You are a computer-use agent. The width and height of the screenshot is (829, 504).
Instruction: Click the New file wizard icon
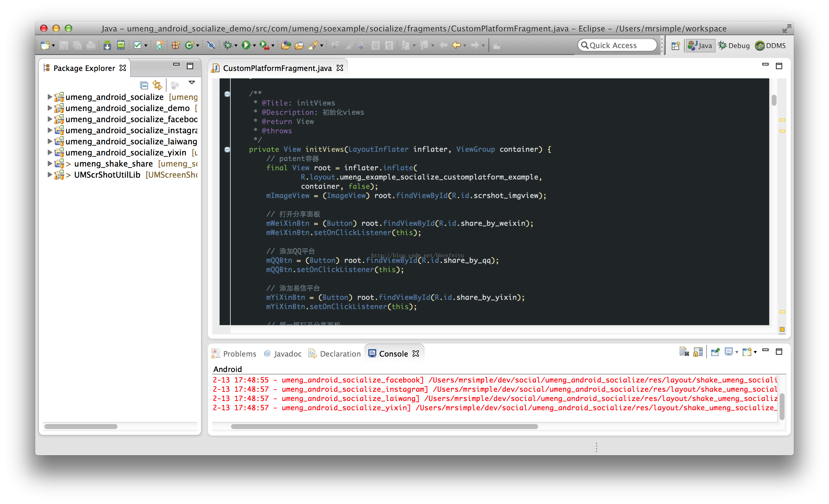click(45, 45)
